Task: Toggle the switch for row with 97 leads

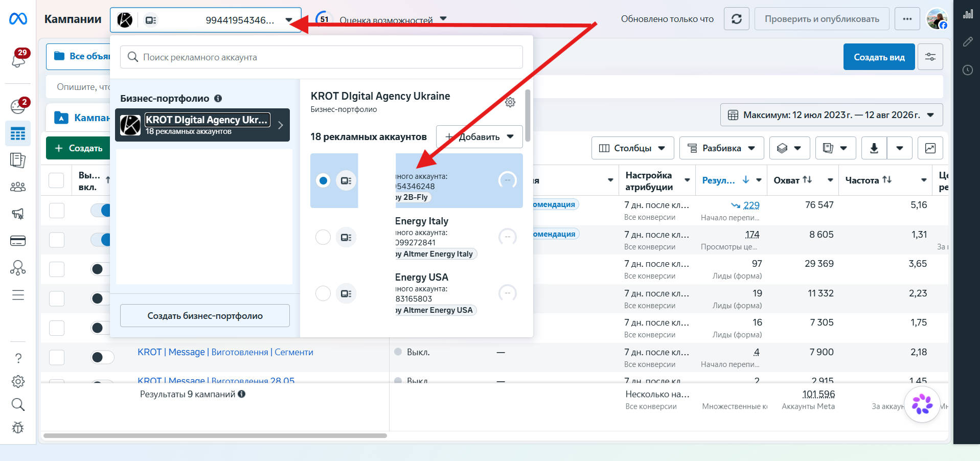Action: pos(100,269)
